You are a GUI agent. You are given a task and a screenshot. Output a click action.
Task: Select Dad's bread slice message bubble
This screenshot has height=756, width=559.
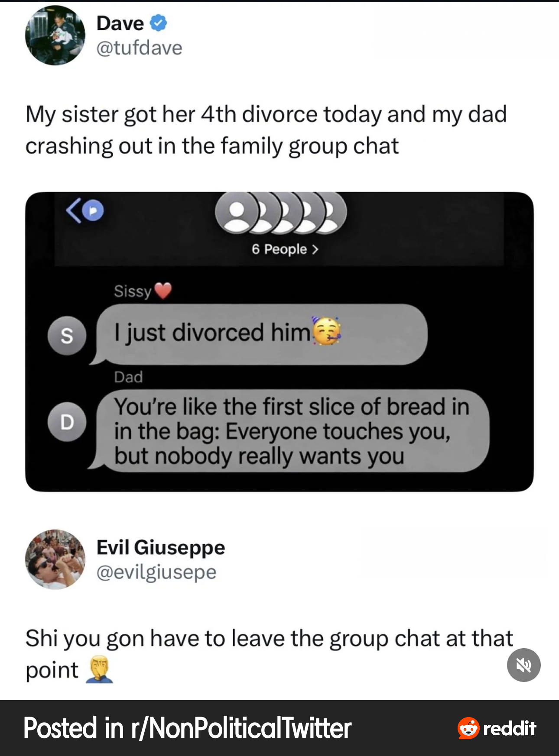[291, 431]
